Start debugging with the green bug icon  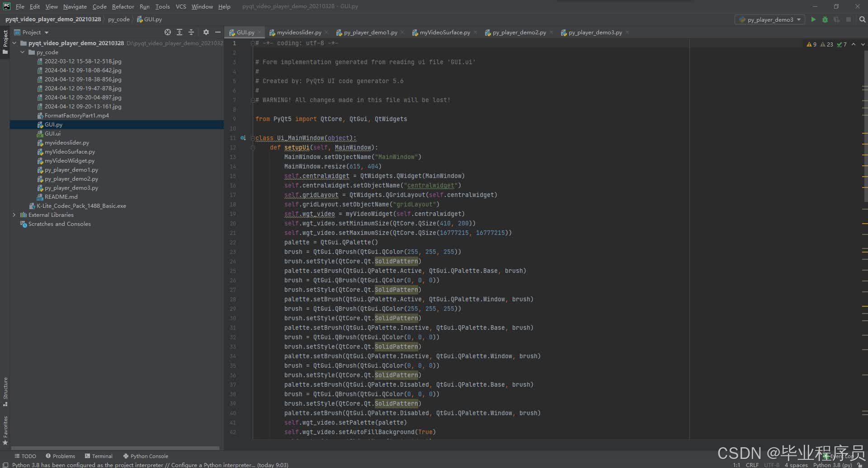(x=825, y=19)
